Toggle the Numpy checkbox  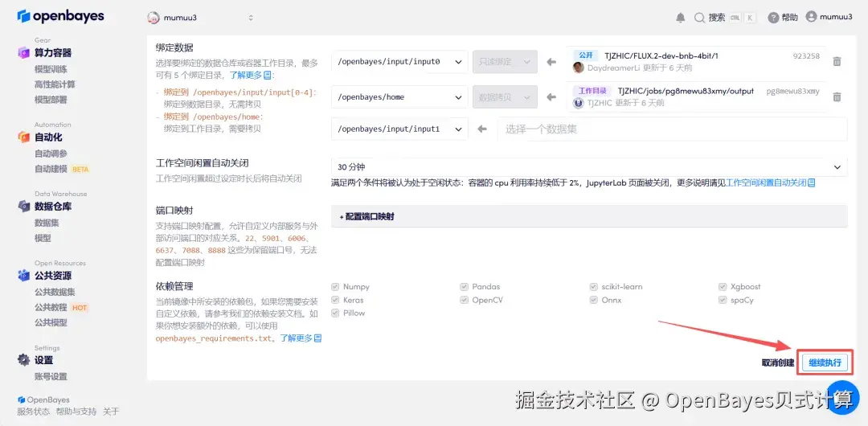pyautogui.click(x=335, y=287)
